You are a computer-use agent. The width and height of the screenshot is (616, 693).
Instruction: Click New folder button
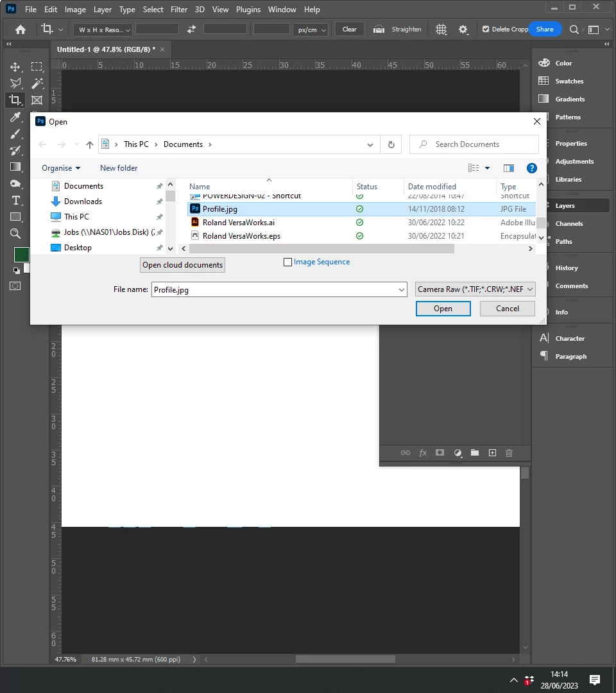[x=119, y=168]
